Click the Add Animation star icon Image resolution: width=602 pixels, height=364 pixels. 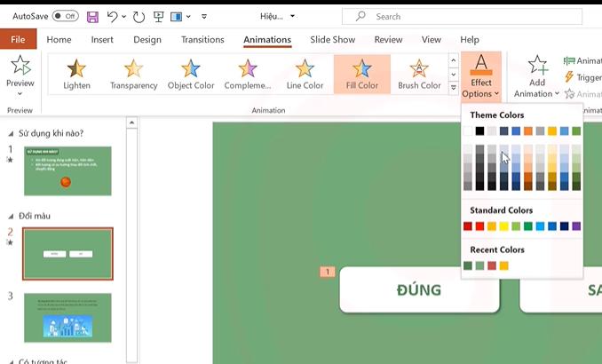click(x=537, y=65)
